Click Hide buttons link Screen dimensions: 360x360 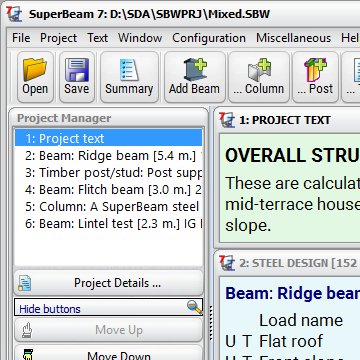pos(50,309)
